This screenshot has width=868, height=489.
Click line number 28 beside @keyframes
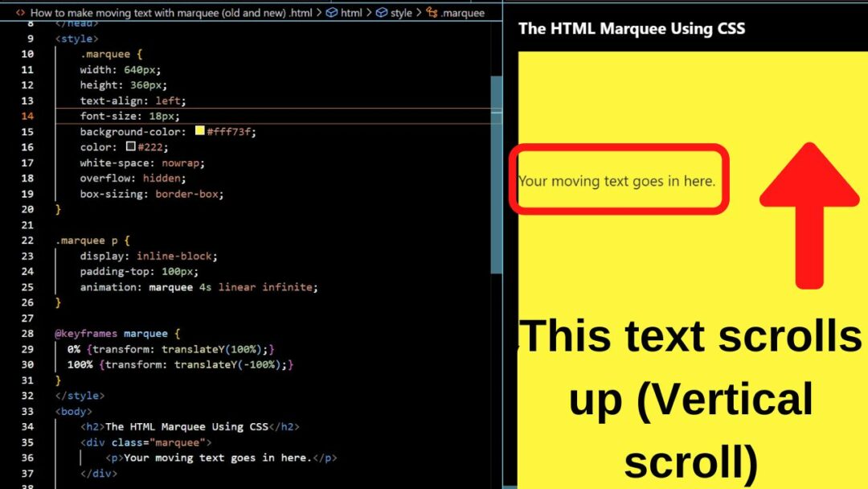coord(27,334)
